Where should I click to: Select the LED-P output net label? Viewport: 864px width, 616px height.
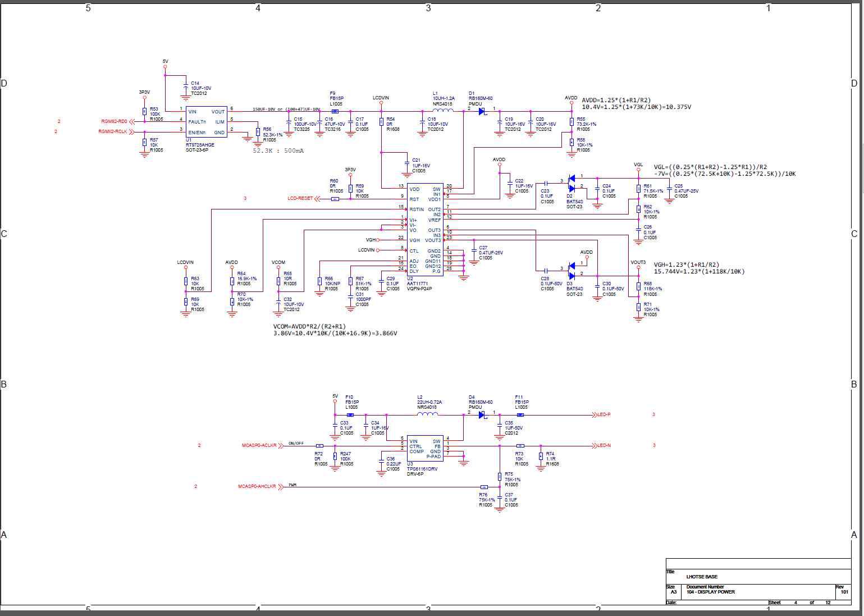tap(602, 415)
